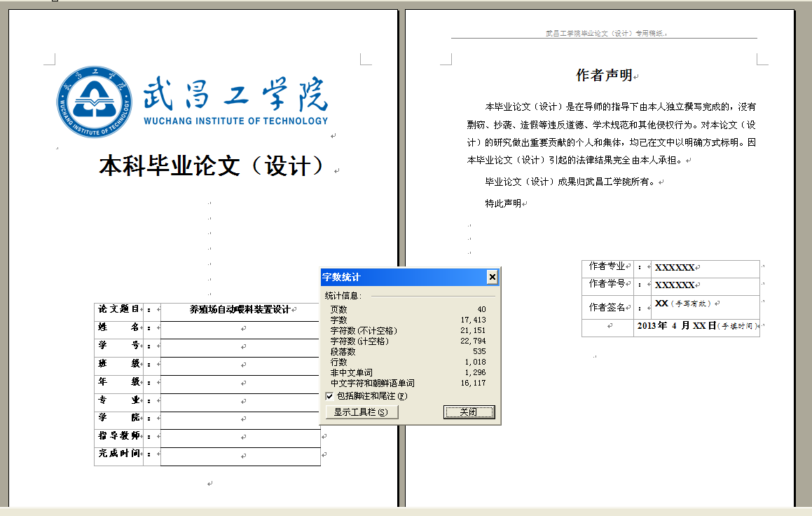Click the sentence 毕业论文（设计）成果归武昌工学院所有
812x516 pixels.
coord(570,182)
